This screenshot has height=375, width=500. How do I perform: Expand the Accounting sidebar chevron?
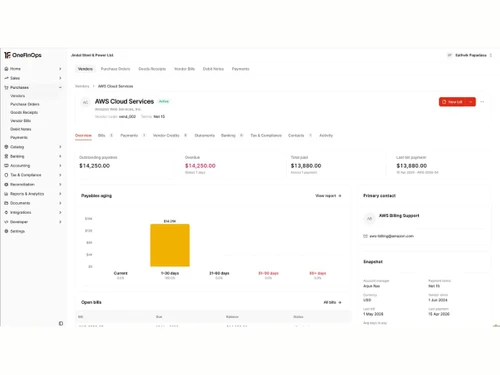pyautogui.click(x=60, y=165)
